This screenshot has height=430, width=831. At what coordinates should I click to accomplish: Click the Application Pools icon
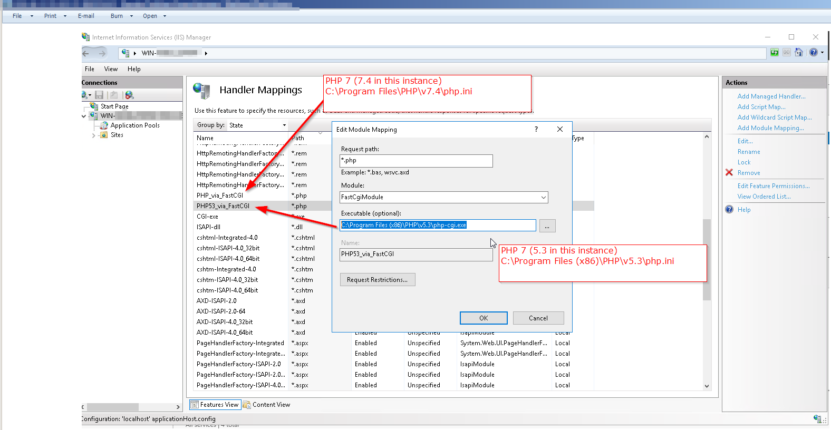pos(104,125)
